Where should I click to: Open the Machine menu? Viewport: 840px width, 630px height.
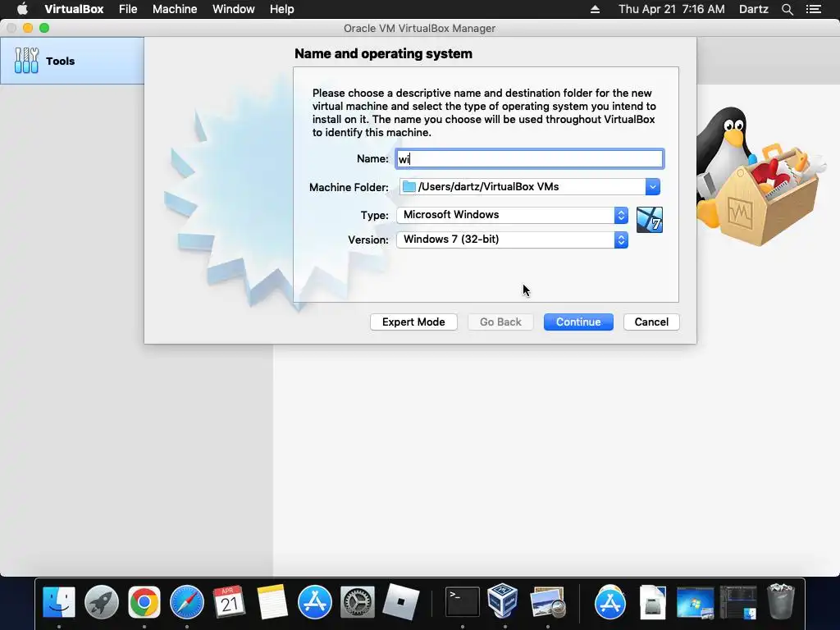(x=175, y=9)
